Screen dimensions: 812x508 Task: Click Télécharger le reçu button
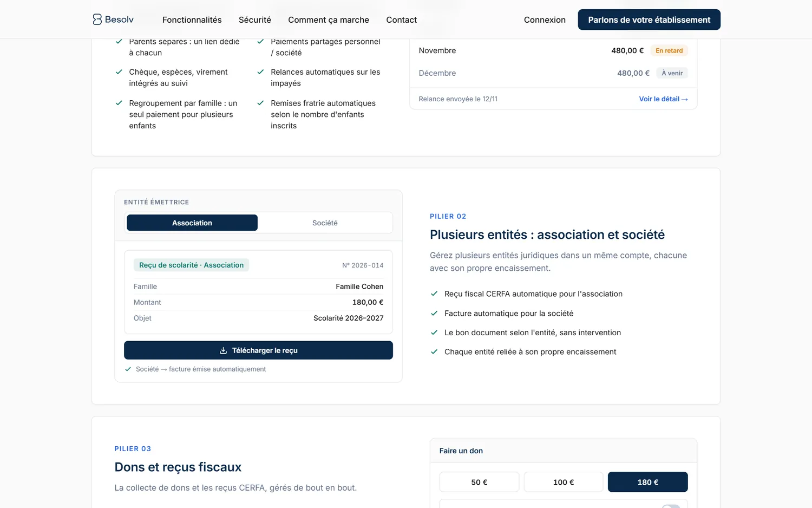pos(258,350)
